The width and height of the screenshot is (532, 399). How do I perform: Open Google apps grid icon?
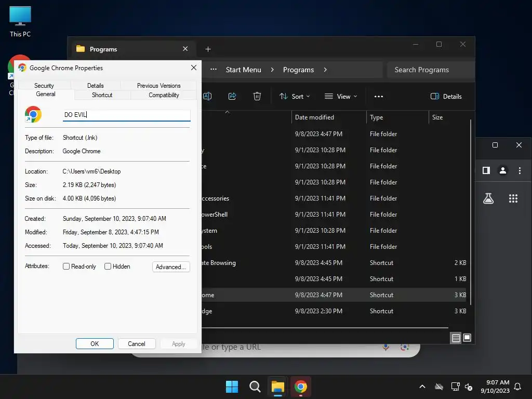(x=513, y=198)
